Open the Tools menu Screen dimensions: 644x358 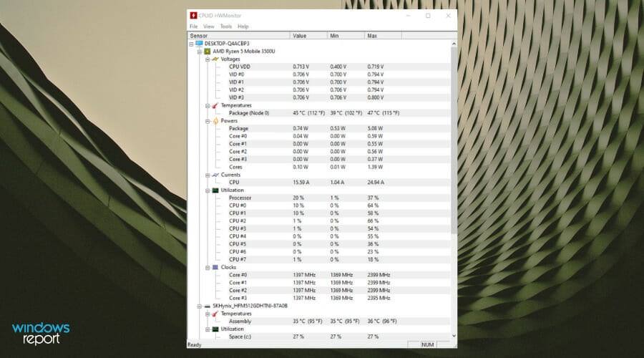226,26
